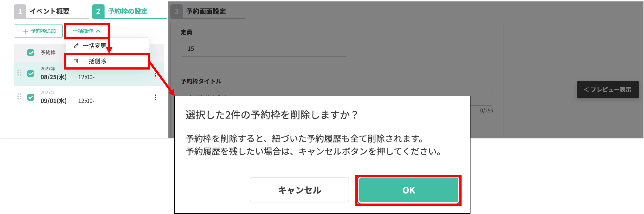Uncheck the 09/01 booking slot checkbox

pos(31,97)
